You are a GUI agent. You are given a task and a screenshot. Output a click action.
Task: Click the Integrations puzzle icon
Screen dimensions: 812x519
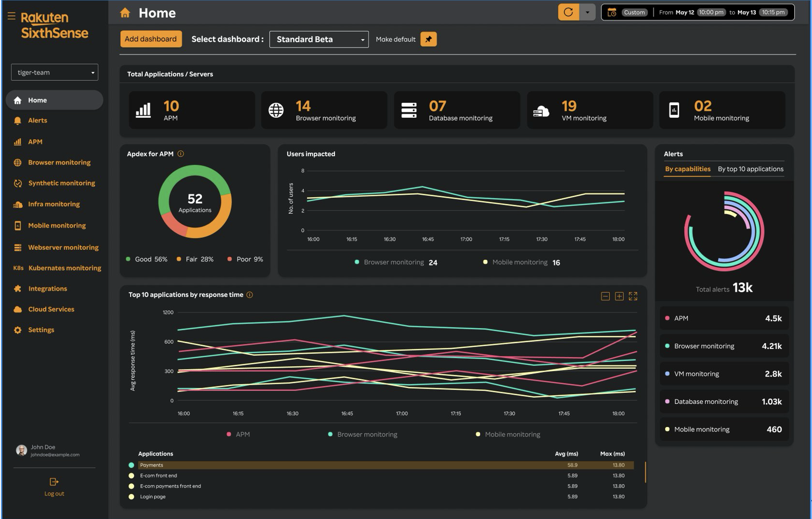click(18, 289)
